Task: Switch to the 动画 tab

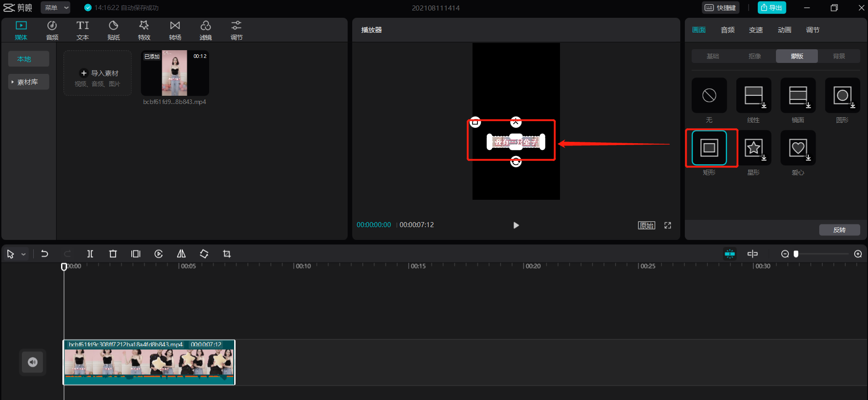Action: [784, 30]
